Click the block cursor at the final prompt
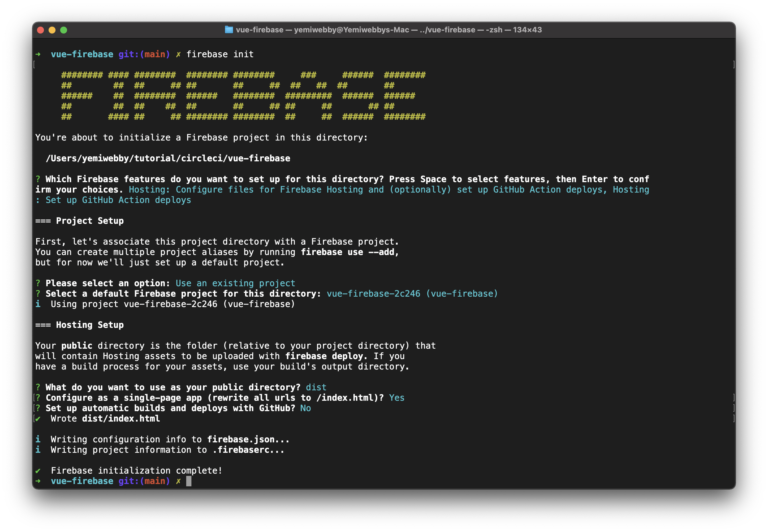Screen dimensions: 768x532 189,481
